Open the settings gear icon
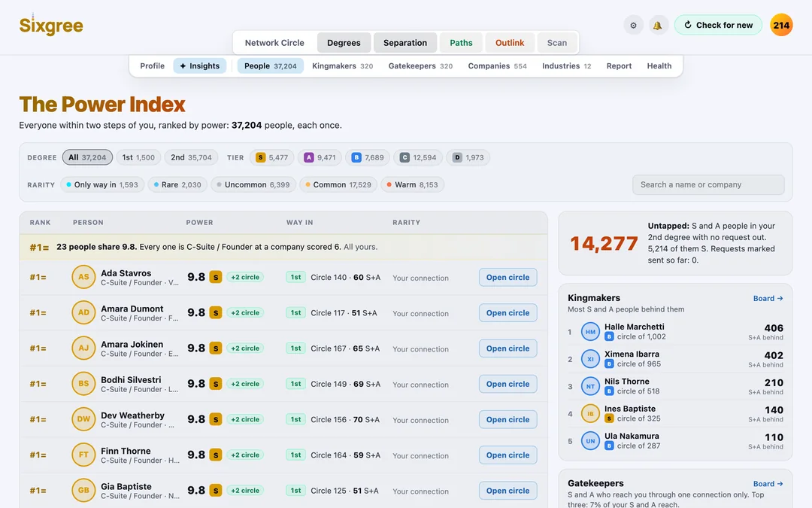Screen dimensions: 812x508 point(633,25)
